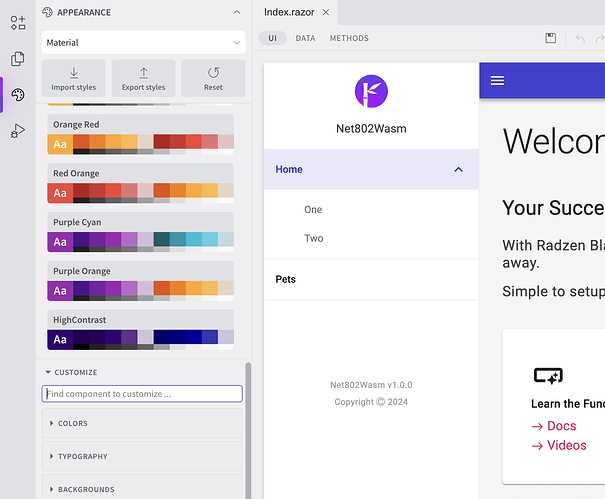Click the save icon in the toolbar
Viewport: 605px width, 499px height.
(x=550, y=38)
